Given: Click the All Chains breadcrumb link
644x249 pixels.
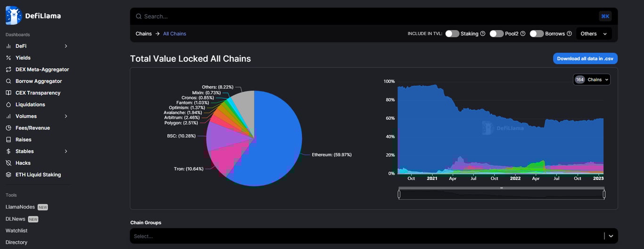Looking at the screenshot, I should point(174,34).
